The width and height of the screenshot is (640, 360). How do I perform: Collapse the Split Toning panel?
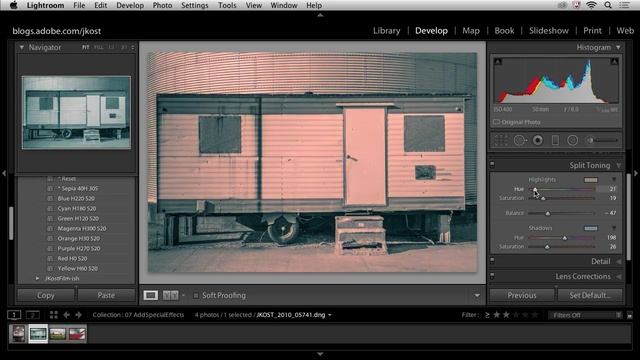tap(619, 165)
